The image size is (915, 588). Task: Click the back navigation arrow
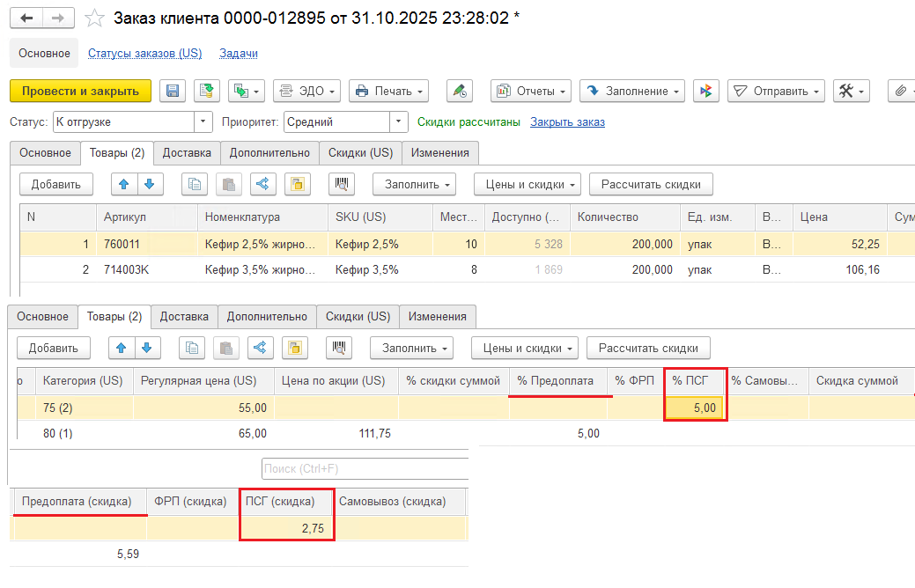click(x=26, y=18)
